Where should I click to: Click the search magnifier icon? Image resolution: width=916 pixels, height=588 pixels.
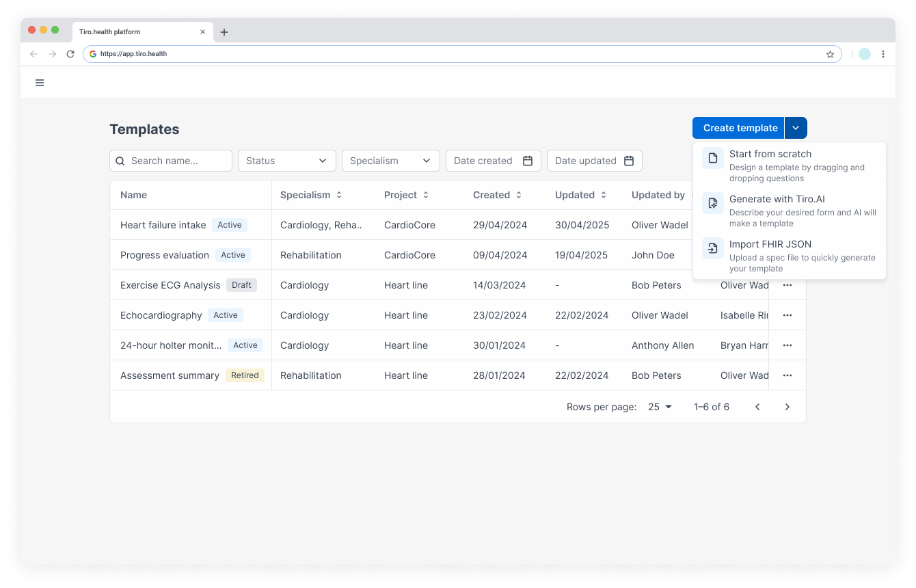(x=120, y=161)
